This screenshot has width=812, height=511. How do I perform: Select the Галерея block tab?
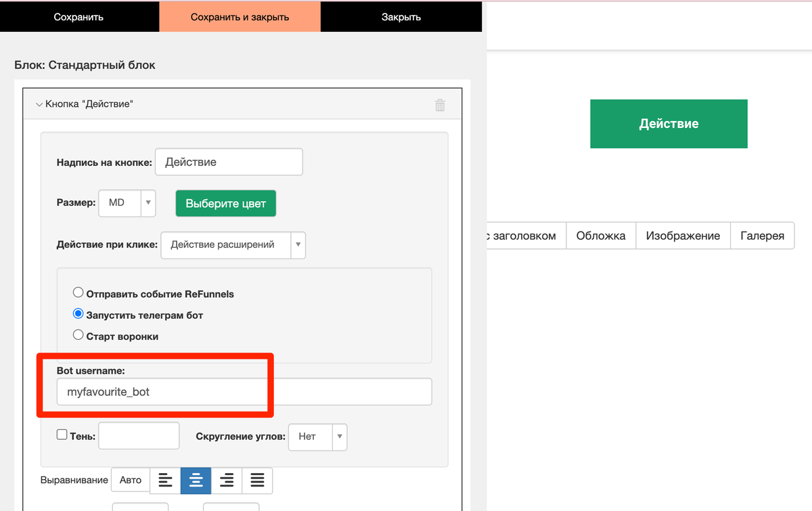[x=763, y=236]
